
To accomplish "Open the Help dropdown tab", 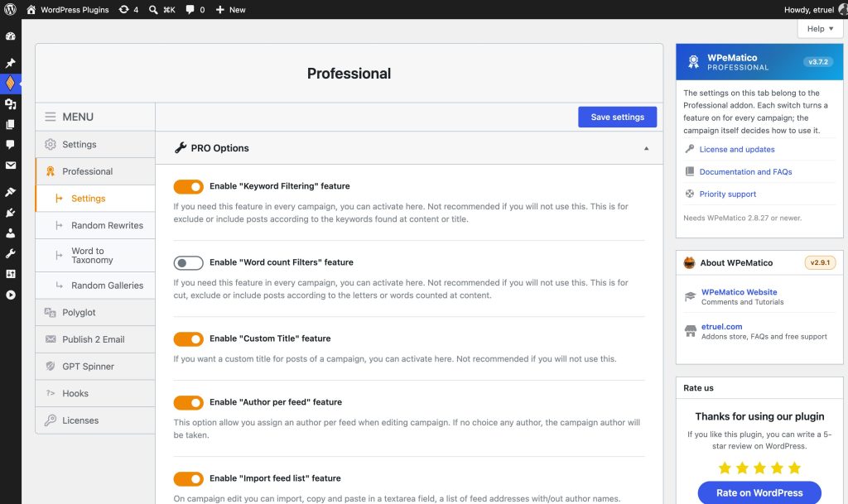I will (x=820, y=29).
